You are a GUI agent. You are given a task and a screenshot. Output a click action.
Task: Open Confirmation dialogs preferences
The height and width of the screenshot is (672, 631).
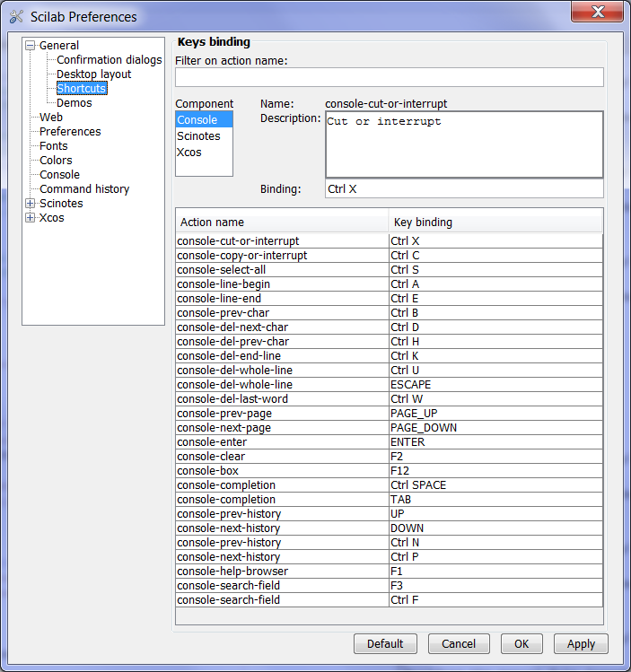109,60
